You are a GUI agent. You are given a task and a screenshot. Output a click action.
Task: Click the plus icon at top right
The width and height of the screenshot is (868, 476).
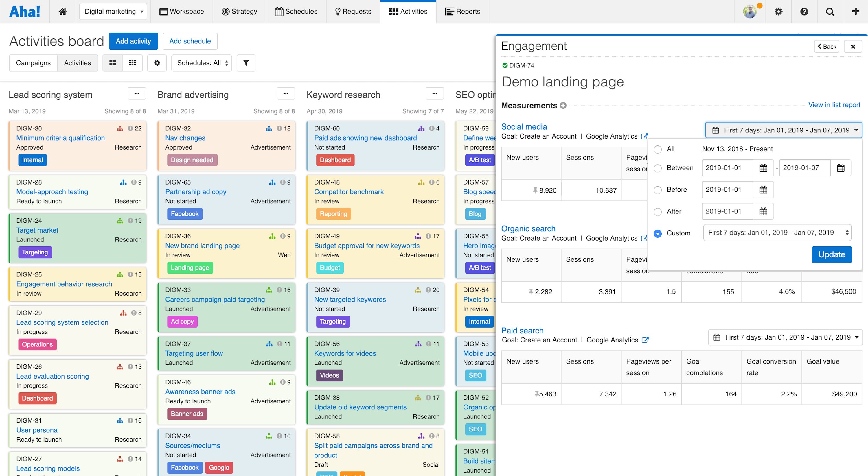[855, 11]
